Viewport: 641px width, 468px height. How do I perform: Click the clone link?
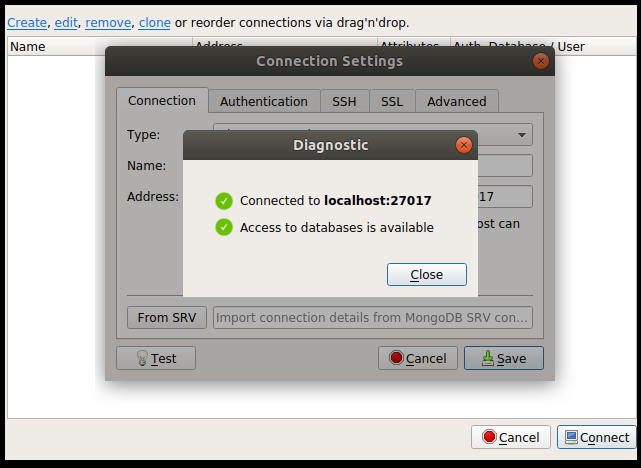coord(155,23)
